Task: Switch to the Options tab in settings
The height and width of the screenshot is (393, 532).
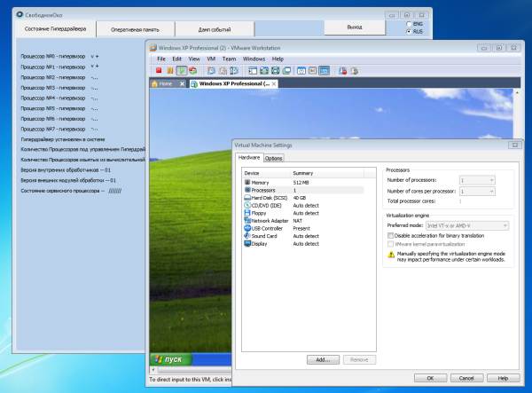Action: (x=273, y=158)
